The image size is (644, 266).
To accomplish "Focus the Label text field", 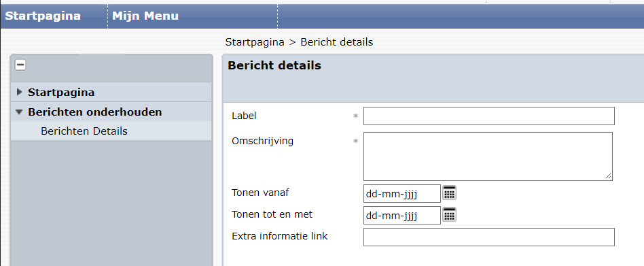I will (488, 116).
